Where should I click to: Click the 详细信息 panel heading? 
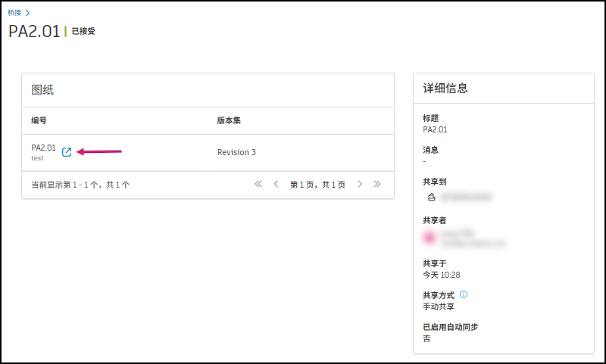pyautogui.click(x=445, y=88)
